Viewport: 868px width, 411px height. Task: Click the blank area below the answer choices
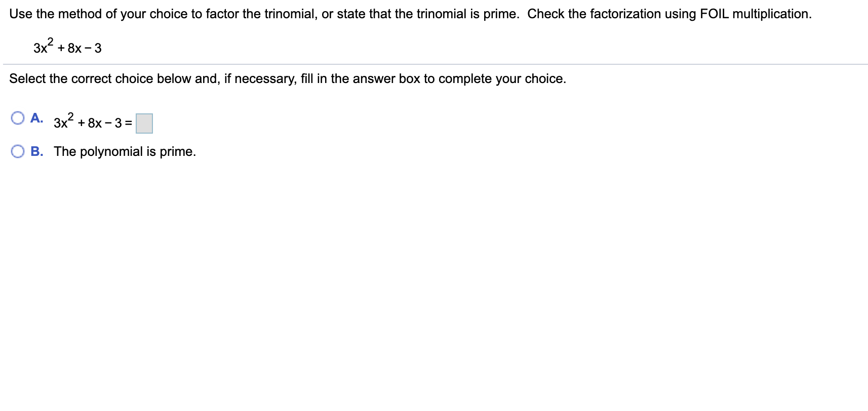coord(354,253)
